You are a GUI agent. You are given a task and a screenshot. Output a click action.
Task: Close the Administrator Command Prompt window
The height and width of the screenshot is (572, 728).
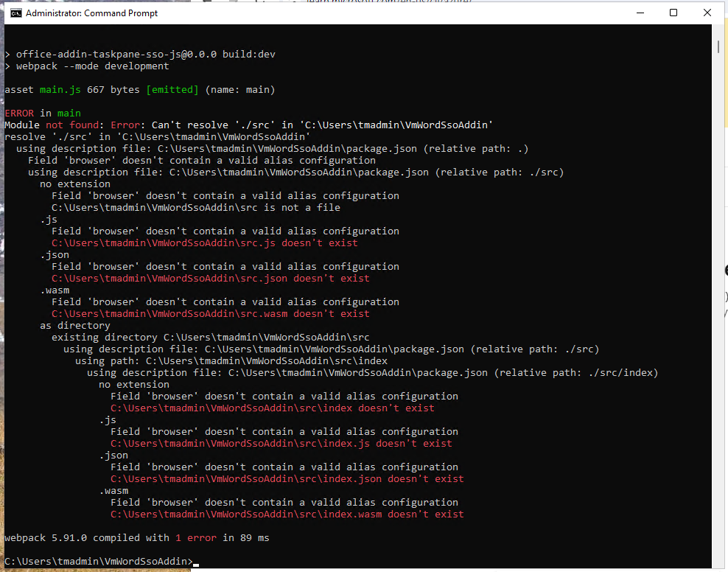tap(707, 13)
